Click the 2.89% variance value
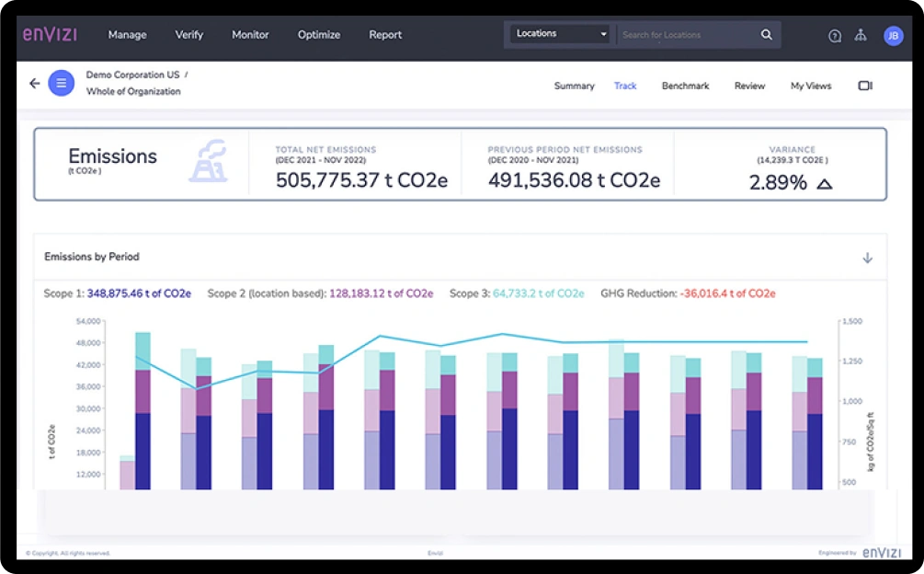This screenshot has height=574, width=924. pyautogui.click(x=778, y=183)
